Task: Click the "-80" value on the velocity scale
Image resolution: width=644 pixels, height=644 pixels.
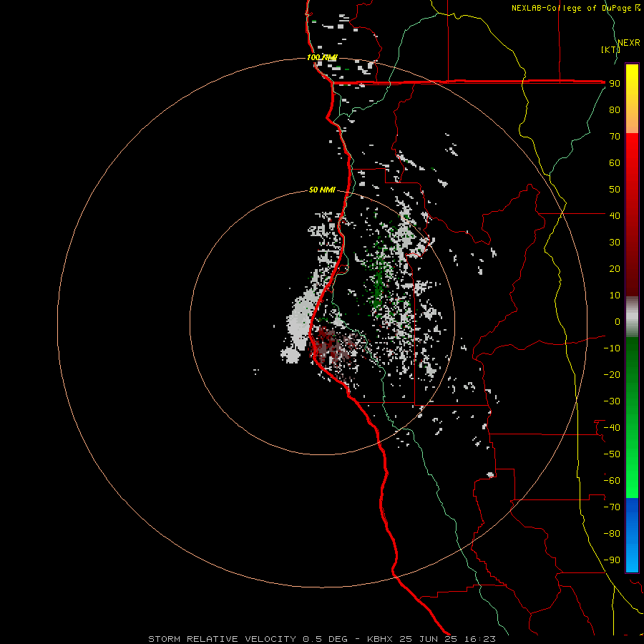Action: [612, 534]
